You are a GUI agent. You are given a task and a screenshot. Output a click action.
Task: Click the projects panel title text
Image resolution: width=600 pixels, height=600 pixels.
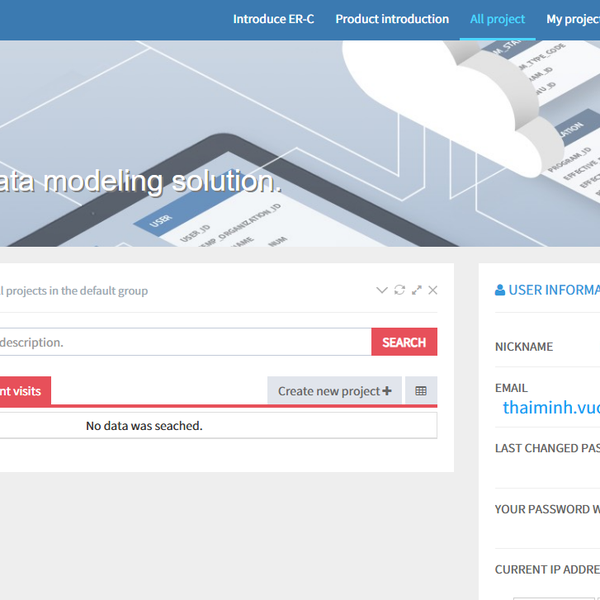tap(74, 291)
